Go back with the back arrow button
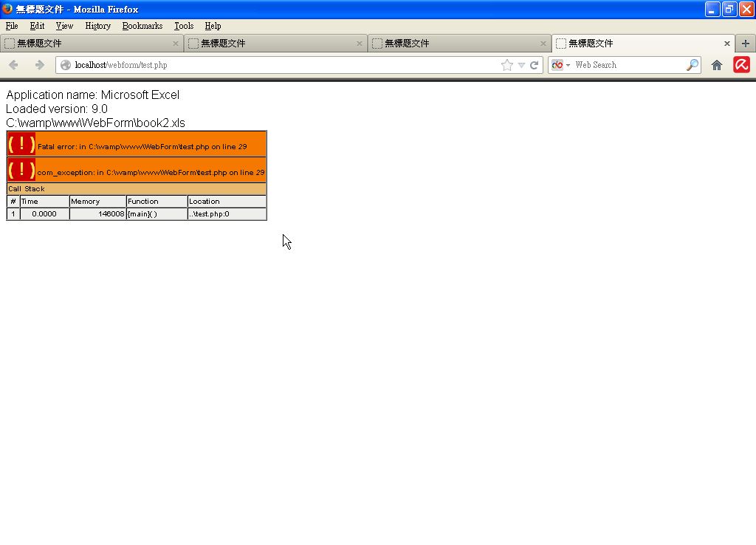The image size is (756, 545). (x=13, y=65)
